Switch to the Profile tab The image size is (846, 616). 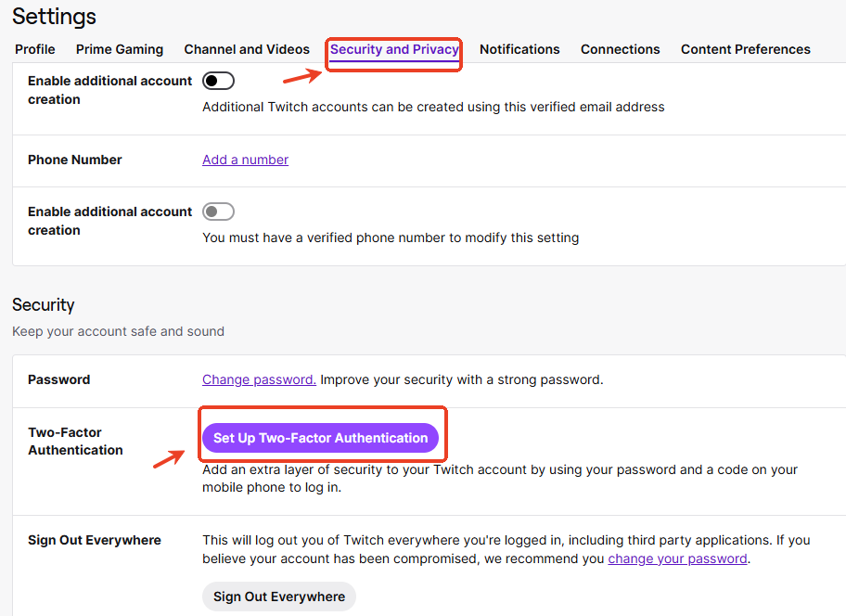(x=34, y=49)
